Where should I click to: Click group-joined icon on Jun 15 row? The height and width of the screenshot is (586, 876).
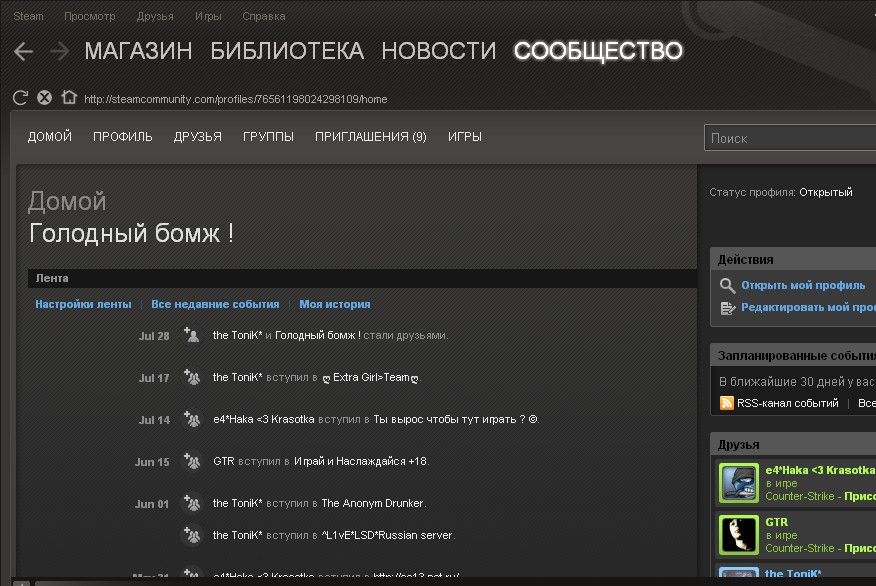[x=192, y=461]
